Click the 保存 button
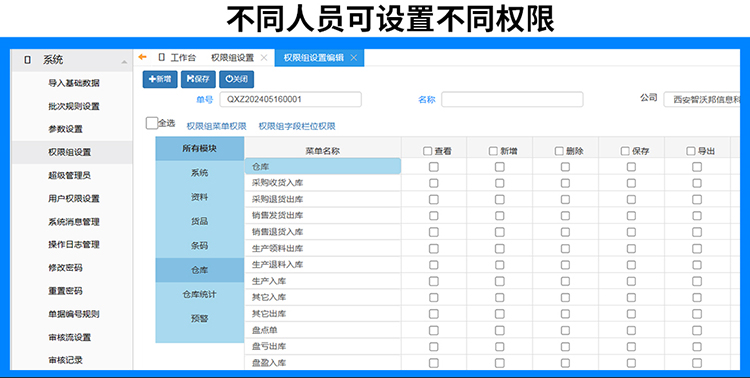The width and height of the screenshot is (750, 378). pos(198,79)
